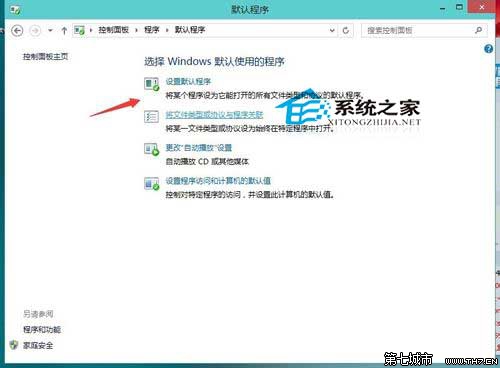The image size is (500, 368).
Task: Refresh the control panel page
Action: [346, 31]
